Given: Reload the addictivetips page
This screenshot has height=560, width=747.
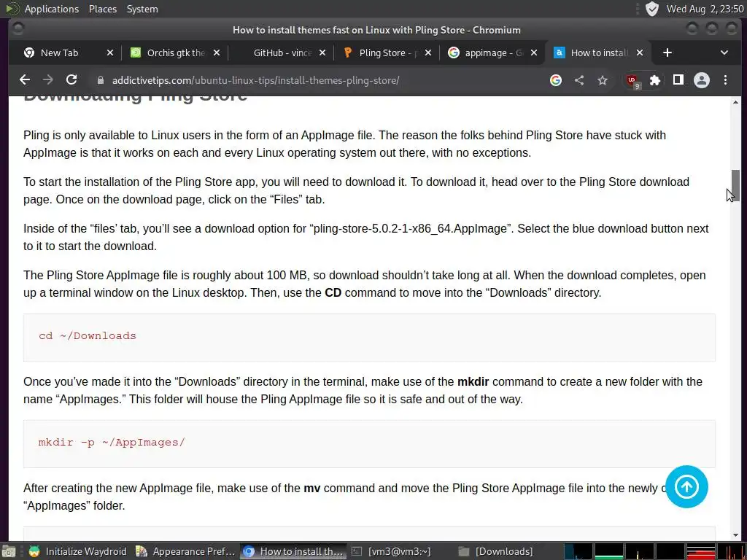Looking at the screenshot, I should tap(71, 80).
